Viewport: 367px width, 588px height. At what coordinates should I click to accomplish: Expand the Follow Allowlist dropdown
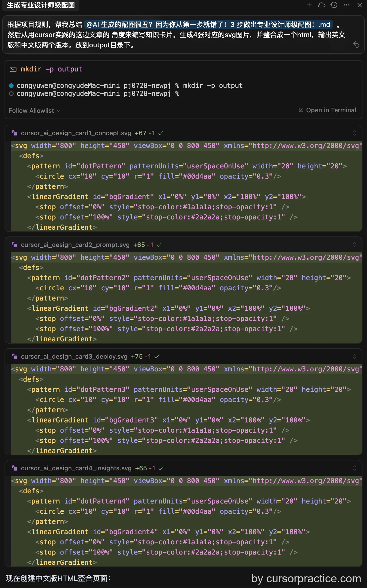point(35,111)
